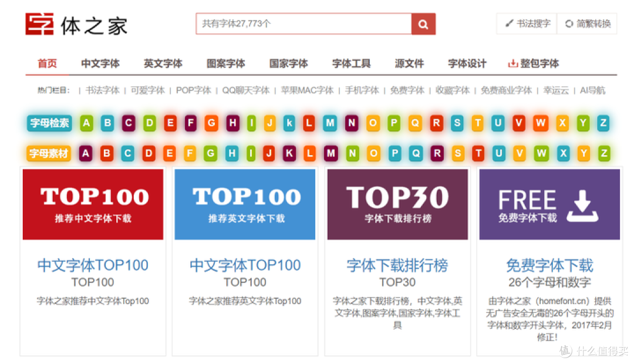Open 免费商业字体 hot link
The image size is (634, 364).
[506, 90]
